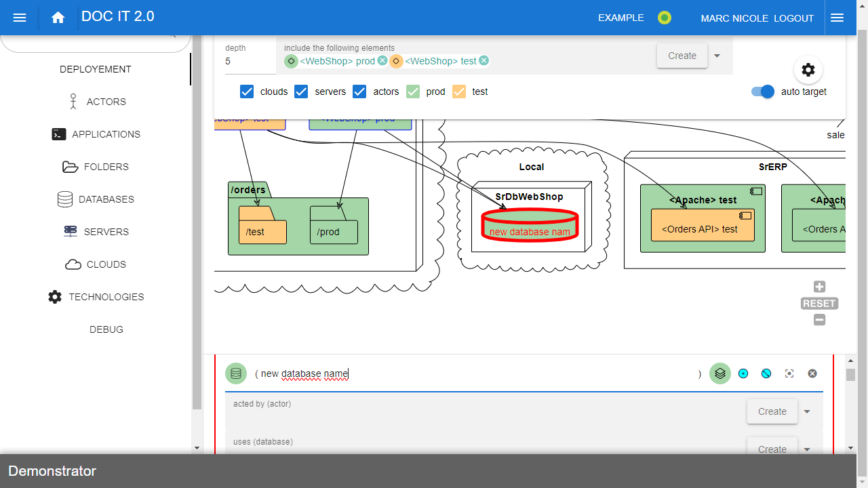Uncheck the servers checkbox
Viewport: 868px width, 488px height.
(301, 91)
